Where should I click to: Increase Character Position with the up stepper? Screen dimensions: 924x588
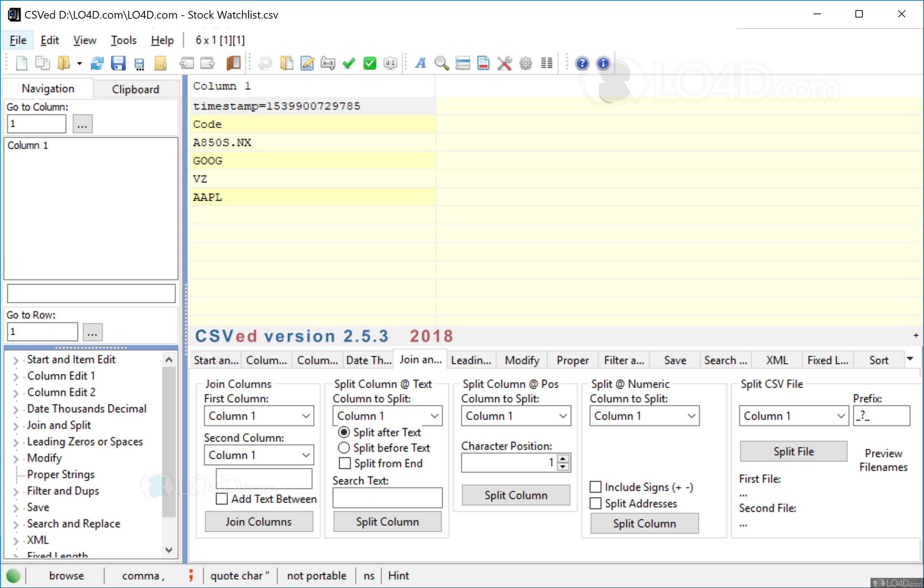563,459
